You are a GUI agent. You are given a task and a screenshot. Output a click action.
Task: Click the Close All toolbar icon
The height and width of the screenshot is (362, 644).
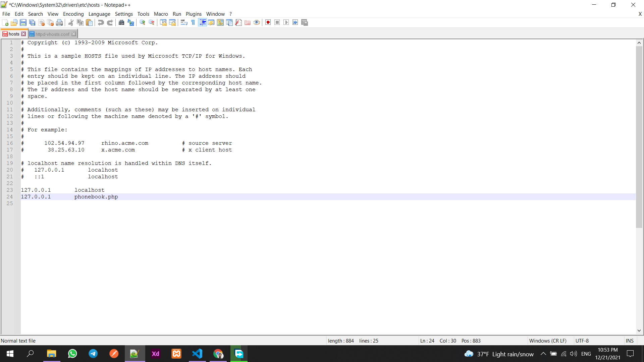[51, 22]
